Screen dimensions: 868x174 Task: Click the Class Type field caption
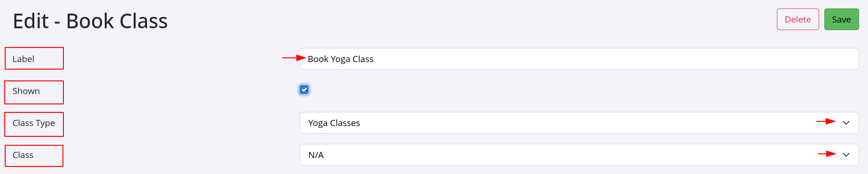pos(34,123)
